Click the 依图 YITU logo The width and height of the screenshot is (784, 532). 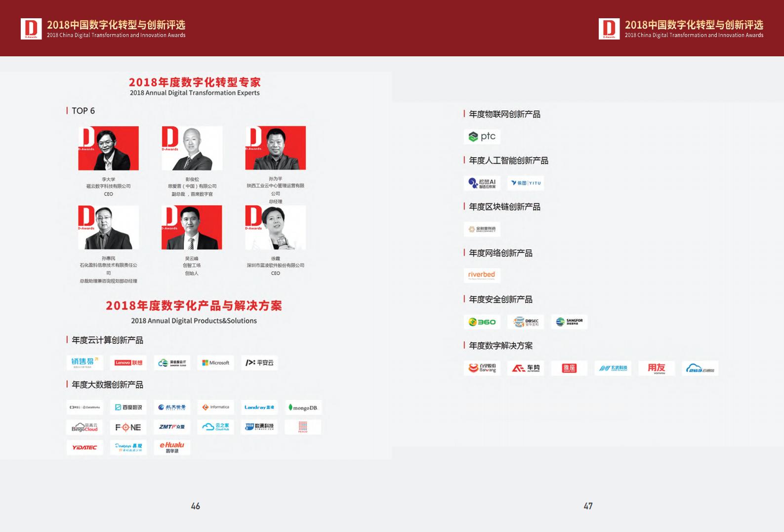(526, 183)
